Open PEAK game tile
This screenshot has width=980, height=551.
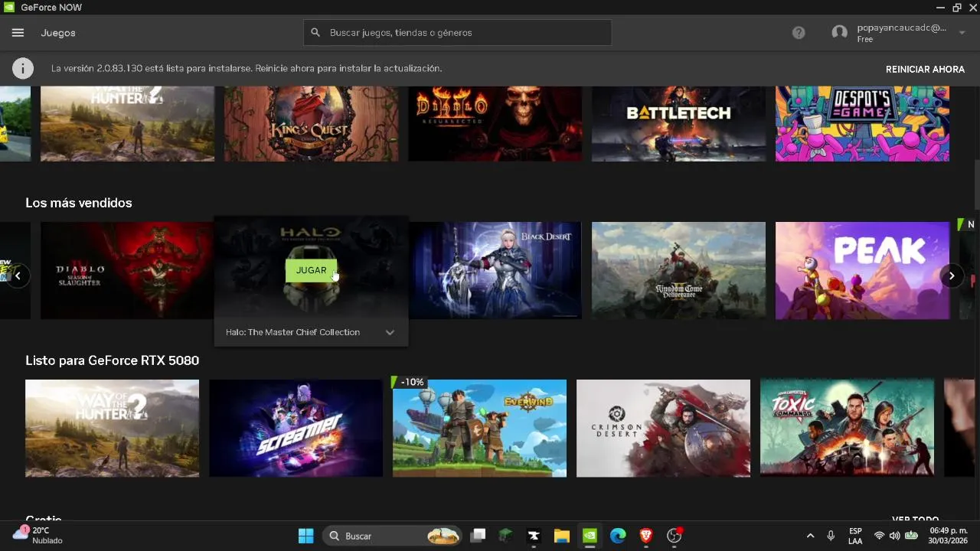click(x=862, y=270)
